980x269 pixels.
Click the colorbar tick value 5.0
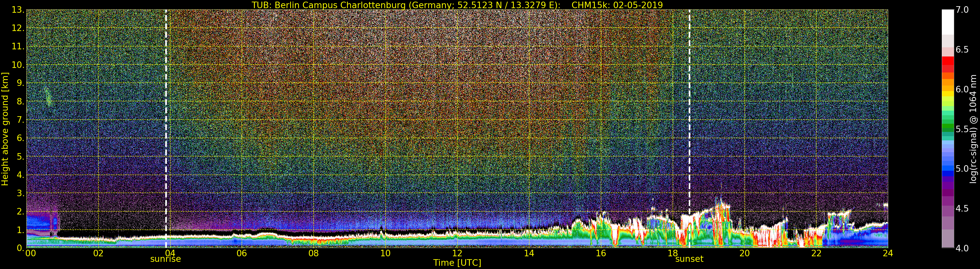coord(962,168)
